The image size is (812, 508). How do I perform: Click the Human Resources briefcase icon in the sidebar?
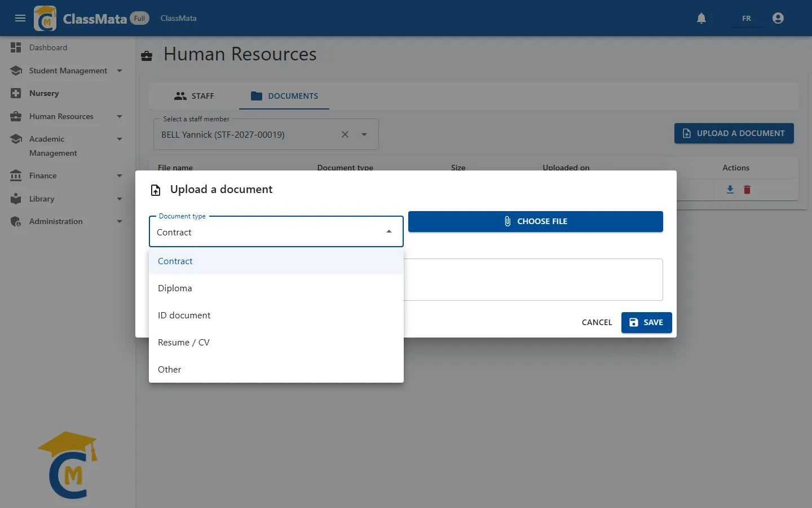(x=16, y=116)
